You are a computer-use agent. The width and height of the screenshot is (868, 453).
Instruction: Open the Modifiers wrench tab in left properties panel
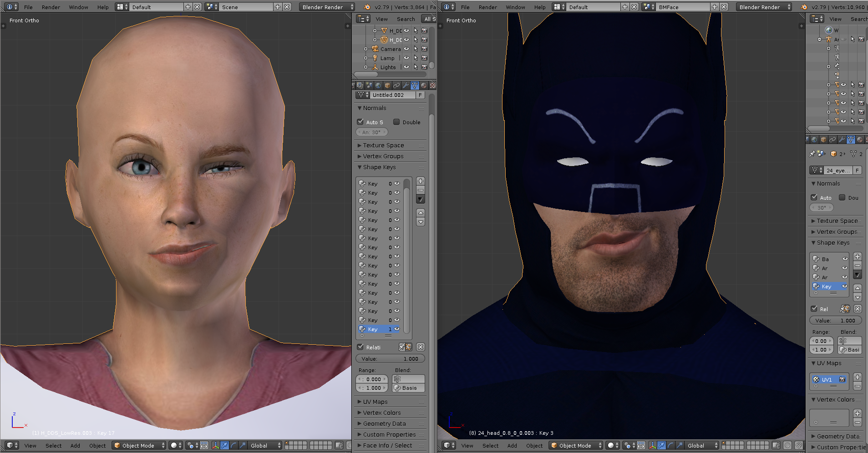coord(406,85)
